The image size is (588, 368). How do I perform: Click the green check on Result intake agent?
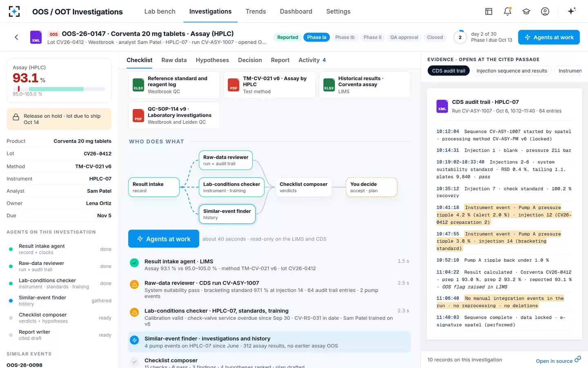(x=134, y=263)
